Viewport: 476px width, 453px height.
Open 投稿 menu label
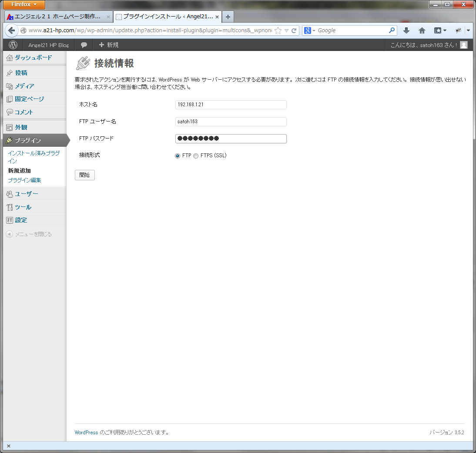click(21, 73)
